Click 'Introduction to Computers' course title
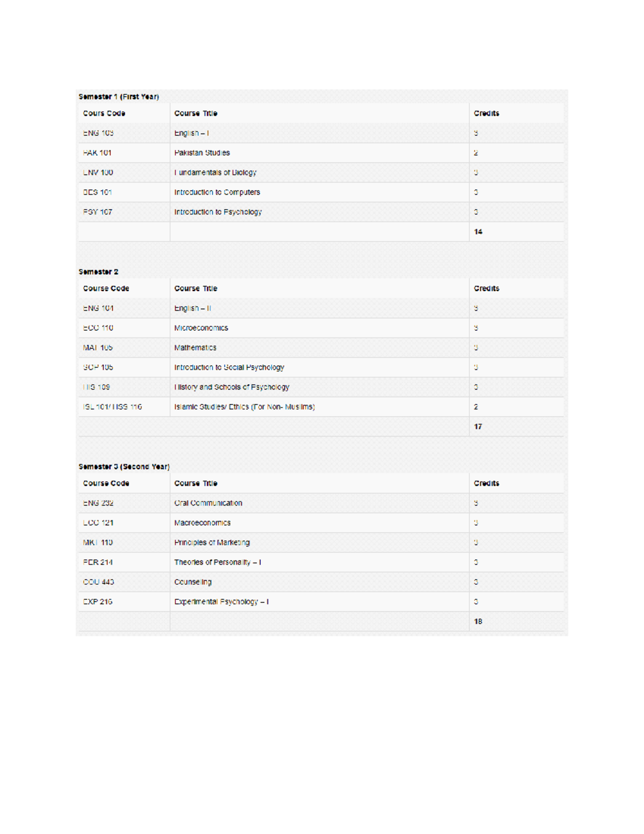644x834 pixels. pyautogui.click(x=217, y=192)
